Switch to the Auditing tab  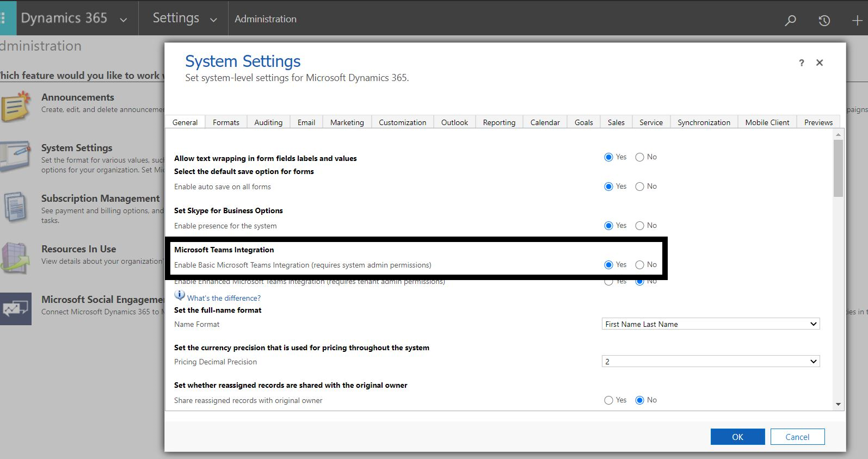pos(268,122)
